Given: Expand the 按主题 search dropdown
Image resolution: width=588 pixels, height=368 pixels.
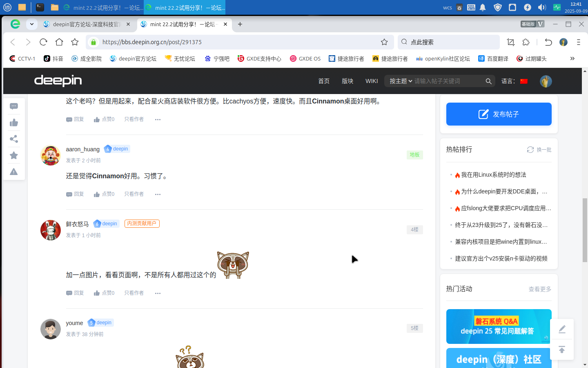Looking at the screenshot, I should [x=401, y=81].
